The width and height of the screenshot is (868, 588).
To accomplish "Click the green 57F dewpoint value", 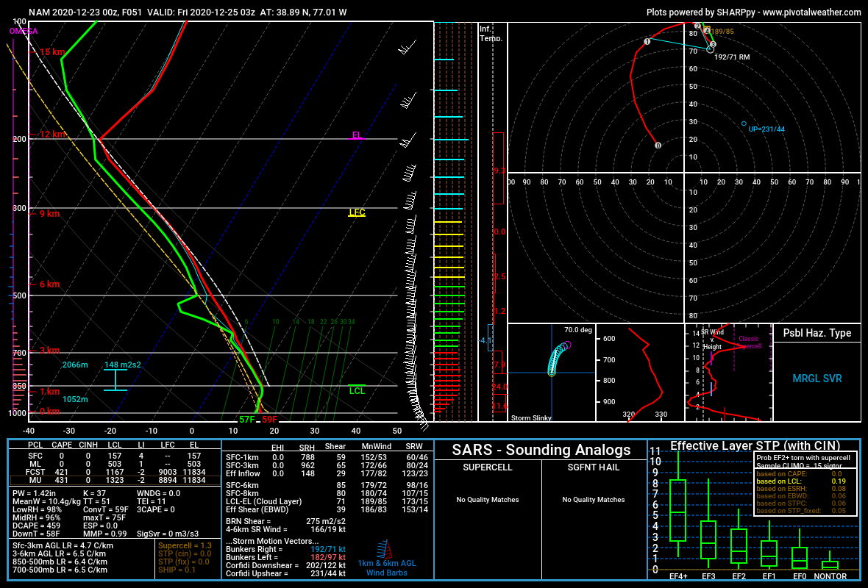I will 247,420.
